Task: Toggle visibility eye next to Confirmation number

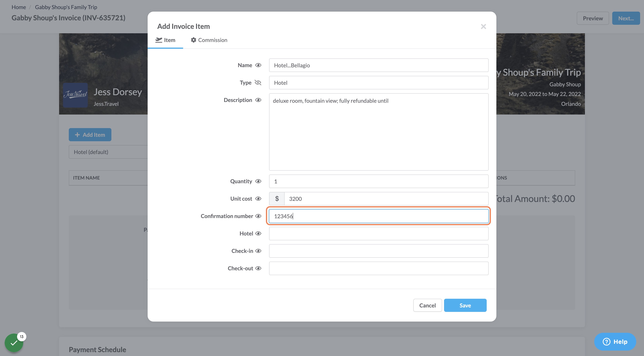Action: (258, 216)
